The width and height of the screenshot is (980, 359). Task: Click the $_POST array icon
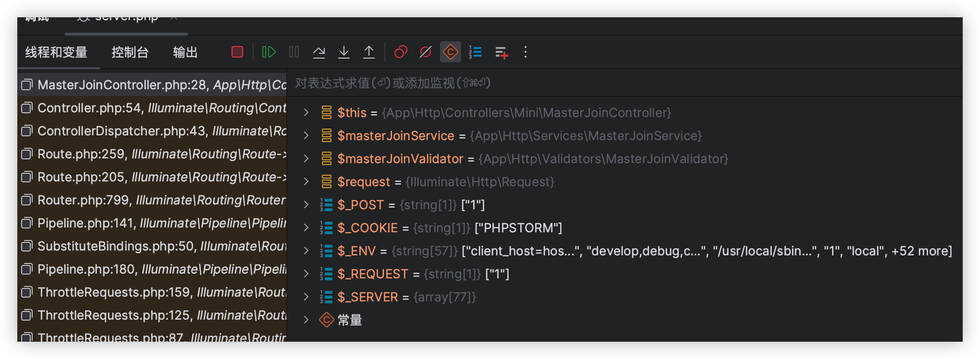(x=327, y=205)
